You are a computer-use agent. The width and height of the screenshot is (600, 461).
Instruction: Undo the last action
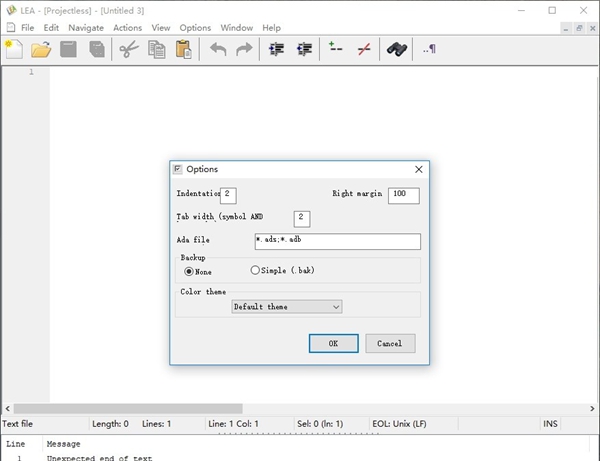click(x=218, y=49)
